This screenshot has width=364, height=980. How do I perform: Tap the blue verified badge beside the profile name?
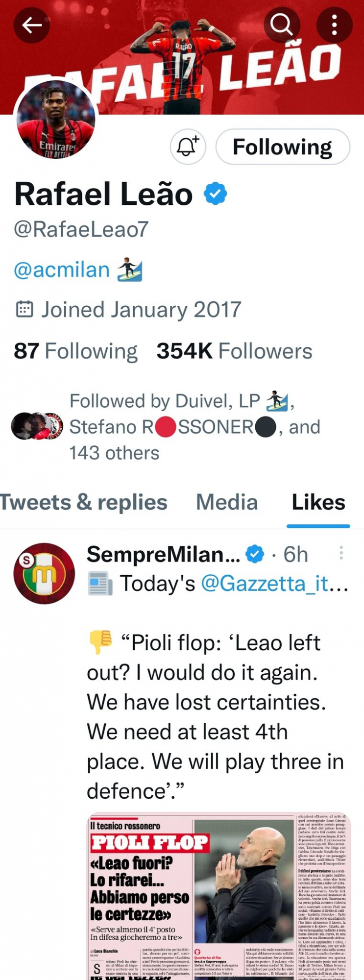tap(215, 194)
